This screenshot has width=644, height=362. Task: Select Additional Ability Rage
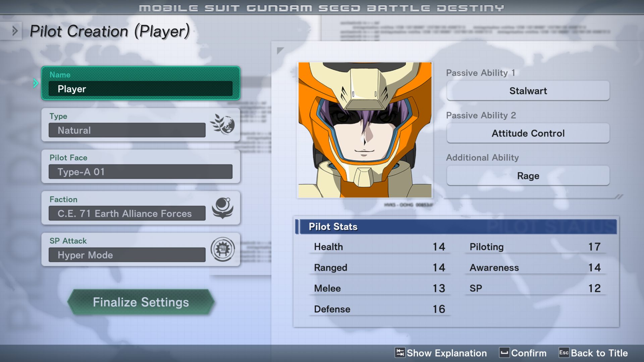click(x=528, y=176)
